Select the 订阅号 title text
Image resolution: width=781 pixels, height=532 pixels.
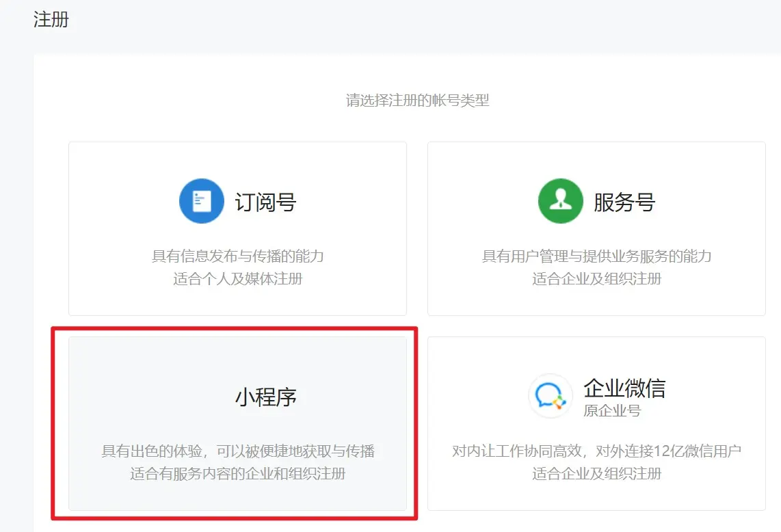[x=265, y=202]
